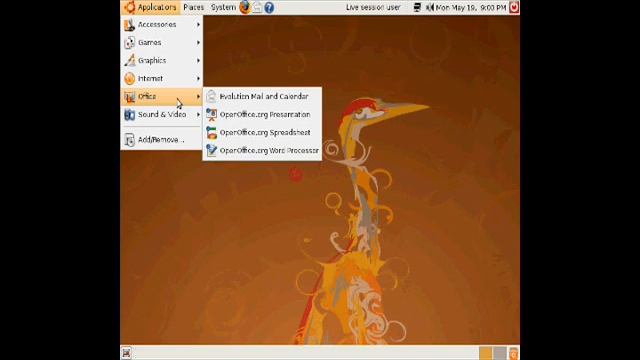The image size is (640, 360).
Task: Launch OpenOffice.org Word Processor
Action: tap(262, 150)
